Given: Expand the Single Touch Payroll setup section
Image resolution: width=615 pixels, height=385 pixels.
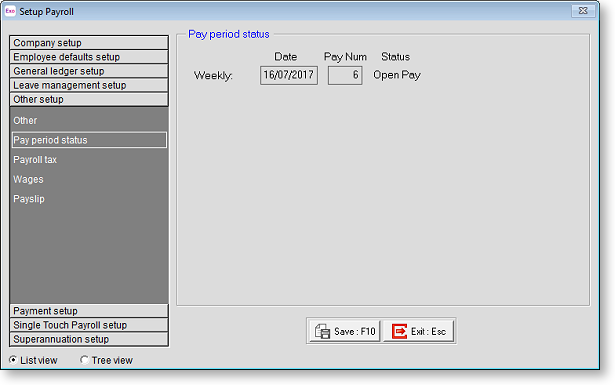Looking at the screenshot, I should pos(89,325).
